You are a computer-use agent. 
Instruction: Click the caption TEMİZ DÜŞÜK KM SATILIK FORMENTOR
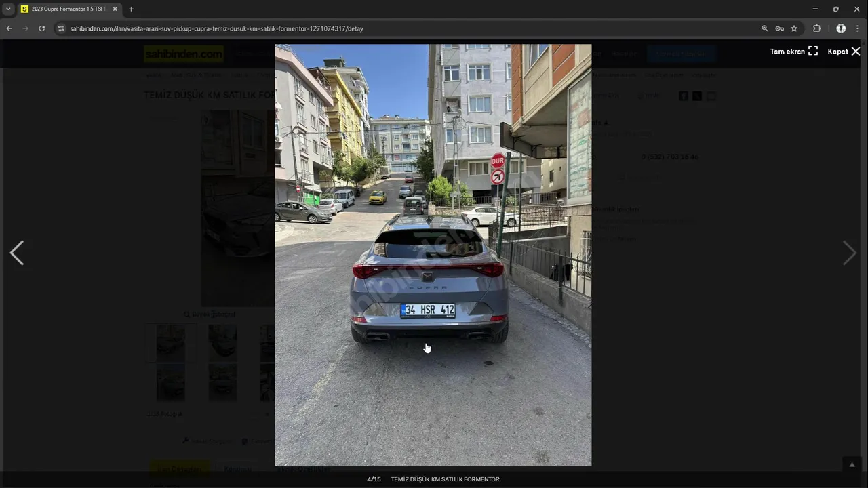coord(445,479)
